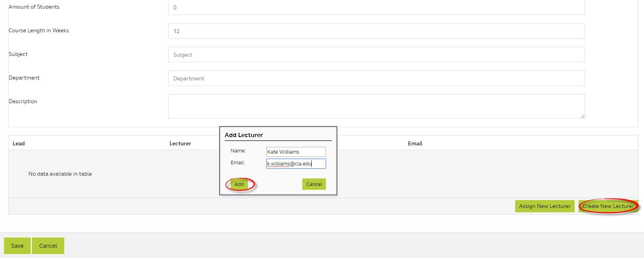644x258 pixels.
Task: Click the Create New Lecturer button
Action: [608, 206]
